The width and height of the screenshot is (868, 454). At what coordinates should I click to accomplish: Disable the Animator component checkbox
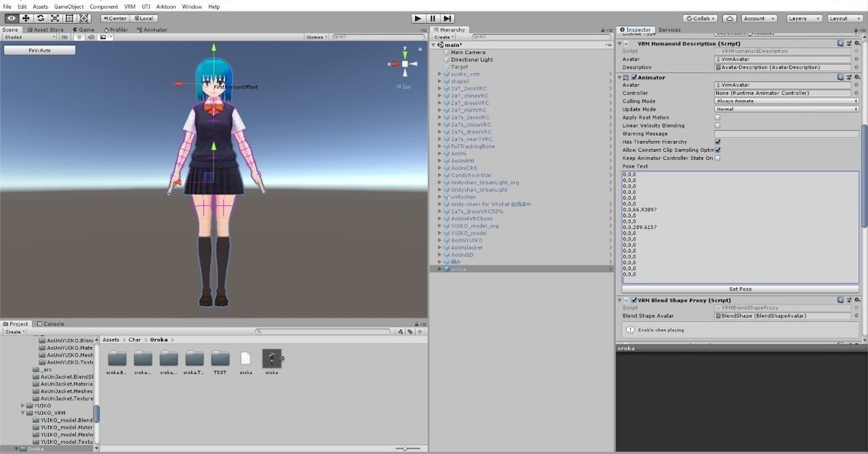[634, 77]
